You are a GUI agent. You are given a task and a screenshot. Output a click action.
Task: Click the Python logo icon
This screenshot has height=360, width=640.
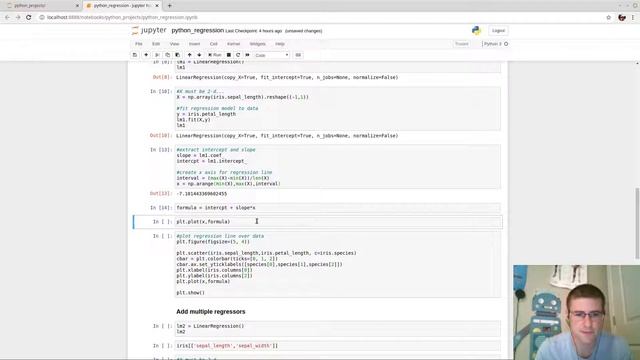pos(476,31)
